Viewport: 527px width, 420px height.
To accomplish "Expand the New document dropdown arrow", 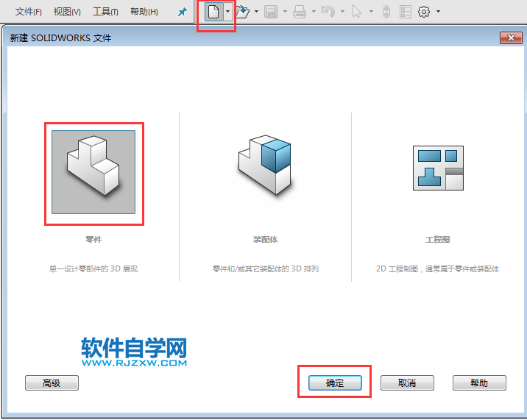I will 228,12.
